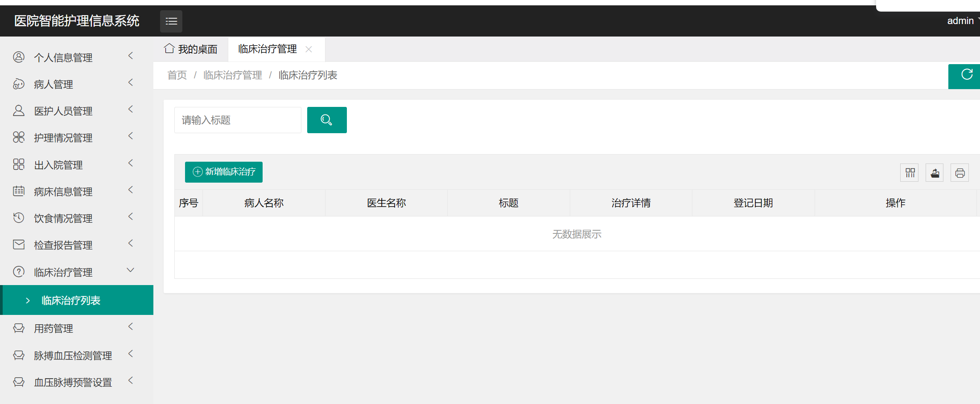Click the 医院智能护理信息系统 title
The width and height of the screenshot is (980, 404).
click(x=77, y=21)
